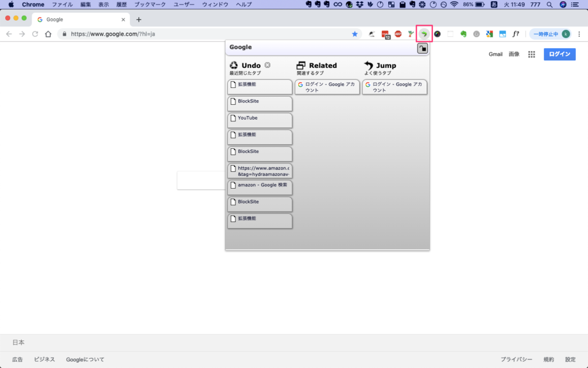Viewport: 588px width, 368px height.
Task: Click the AdBlock Plus extension icon
Action: coord(398,34)
